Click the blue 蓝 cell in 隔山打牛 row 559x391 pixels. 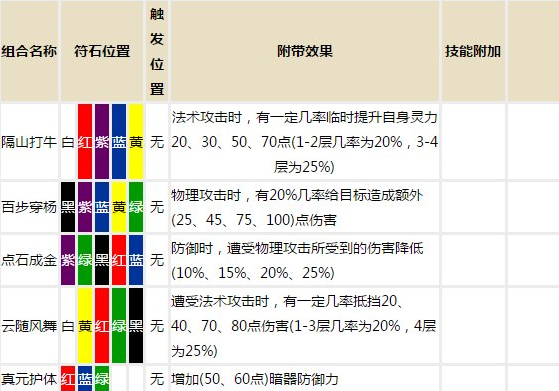[119, 142]
